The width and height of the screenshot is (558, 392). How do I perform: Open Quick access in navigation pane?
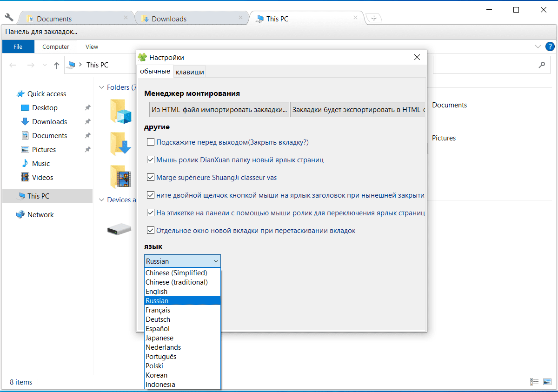coord(41,94)
